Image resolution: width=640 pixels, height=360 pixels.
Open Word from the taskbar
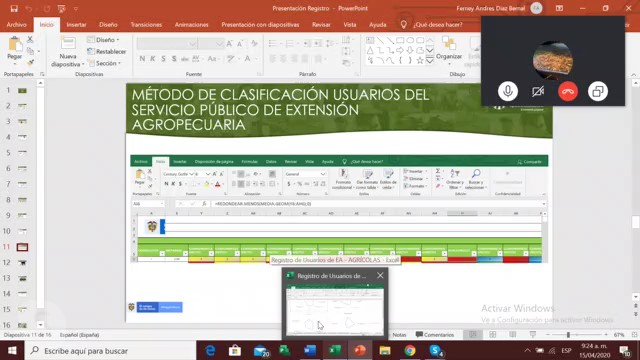(x=310, y=351)
